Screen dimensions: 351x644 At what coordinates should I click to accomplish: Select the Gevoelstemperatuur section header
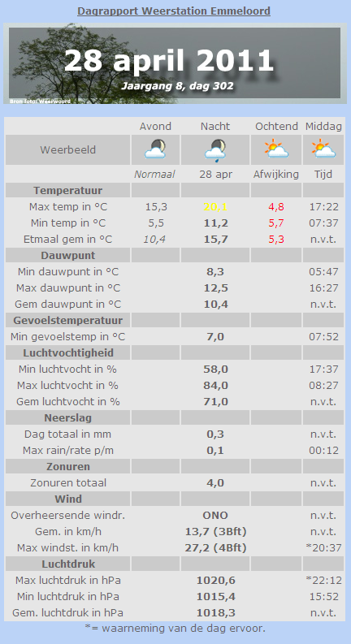[x=67, y=320]
